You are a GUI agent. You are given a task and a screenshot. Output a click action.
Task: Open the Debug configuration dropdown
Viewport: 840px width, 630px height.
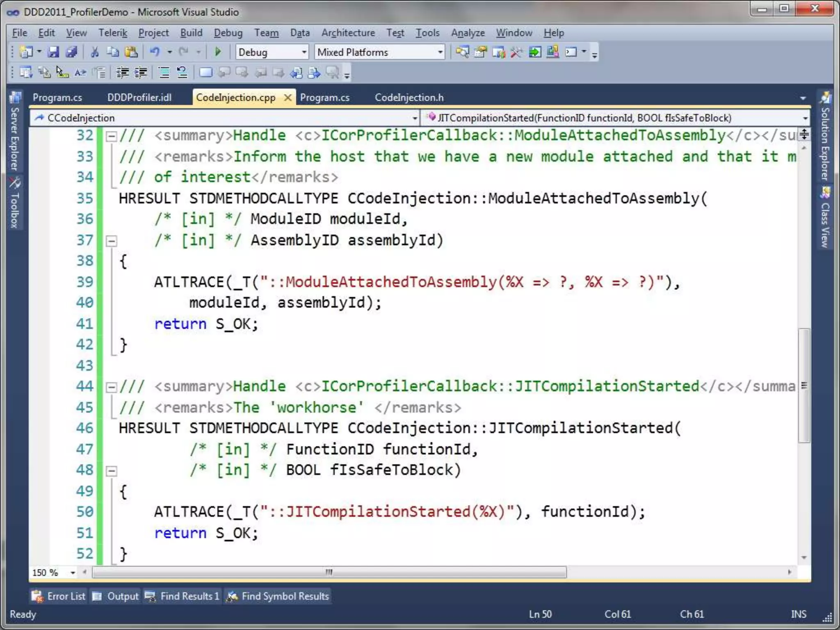(x=304, y=52)
